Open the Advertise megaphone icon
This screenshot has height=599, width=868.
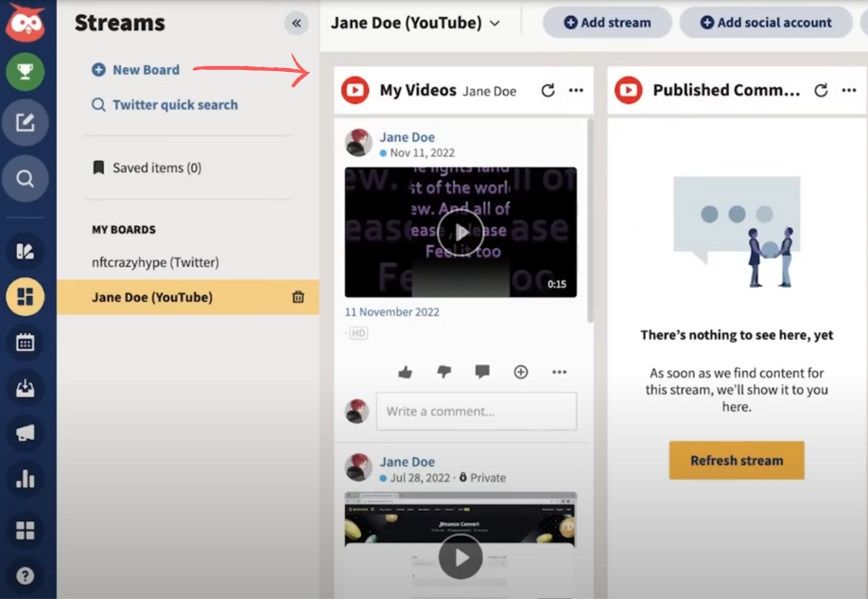coord(25,433)
